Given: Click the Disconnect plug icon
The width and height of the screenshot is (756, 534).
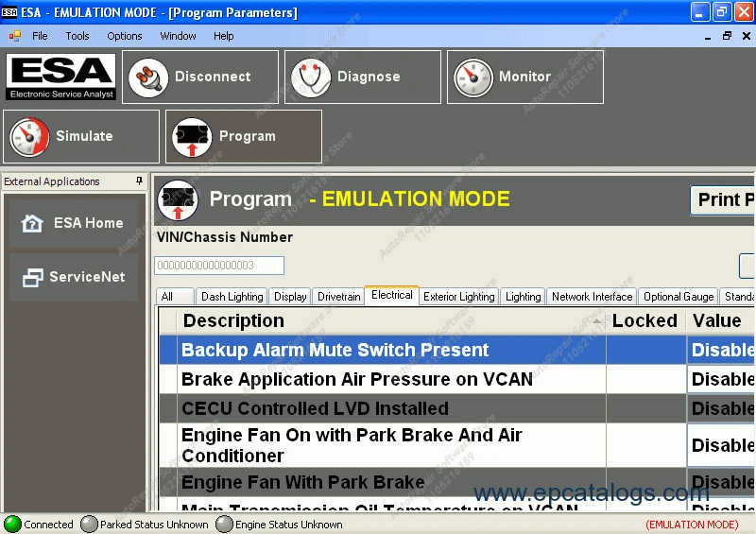Looking at the screenshot, I should tap(148, 78).
